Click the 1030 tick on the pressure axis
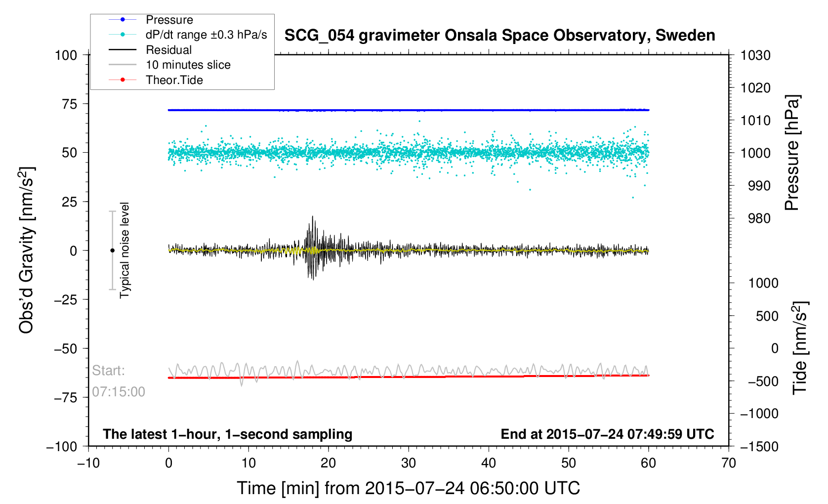828x504 pixels. click(x=755, y=55)
